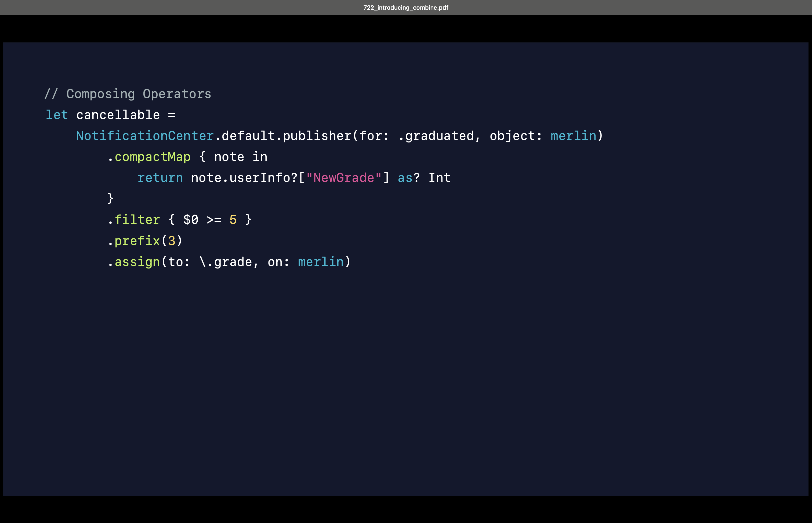812x523 pixels.
Task: Click "merlin" in the publisher line
Action: pyautogui.click(x=573, y=136)
